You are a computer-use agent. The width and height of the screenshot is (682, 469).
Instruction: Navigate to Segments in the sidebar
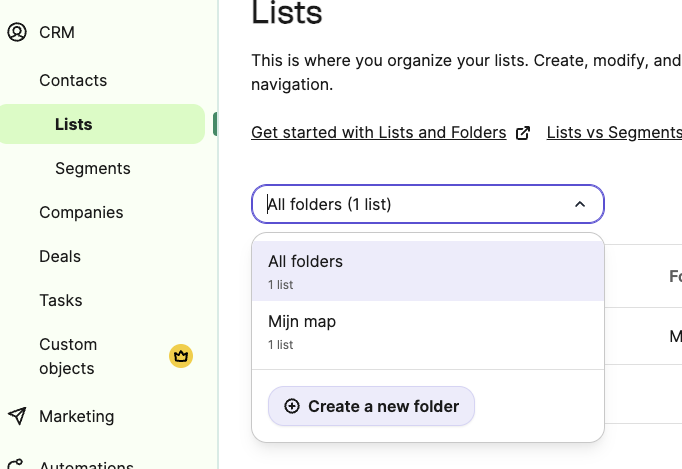93,168
